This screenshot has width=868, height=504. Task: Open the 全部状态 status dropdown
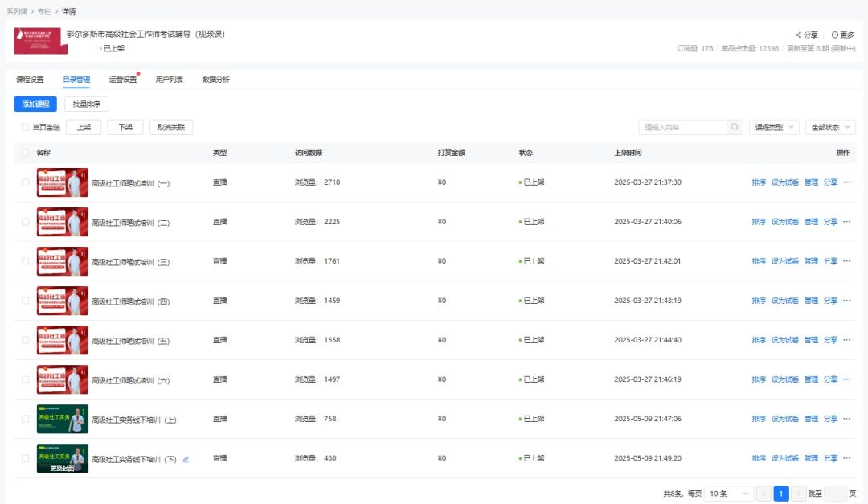click(x=830, y=127)
